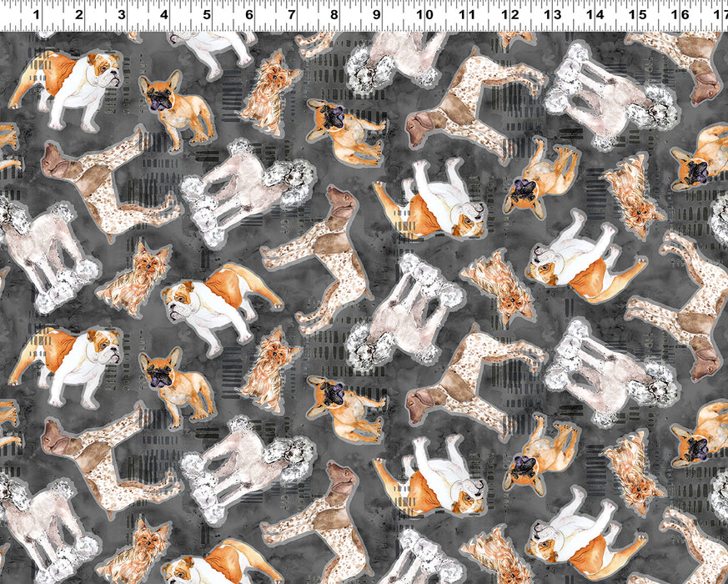Viewport: 728px width, 584px height.
Task: Select the topmost French bulldog beneath ruler mark 4
Action: pyautogui.click(x=175, y=108)
